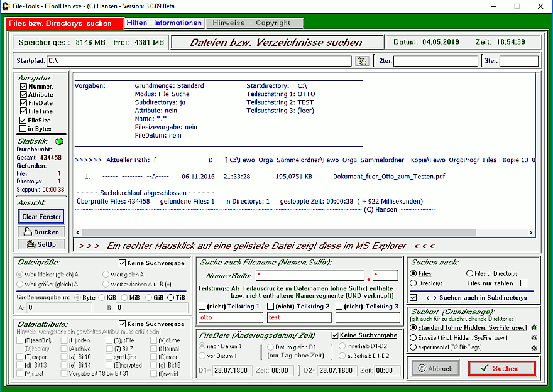
Task: Click the green Statistik status indicator
Action: [60, 141]
